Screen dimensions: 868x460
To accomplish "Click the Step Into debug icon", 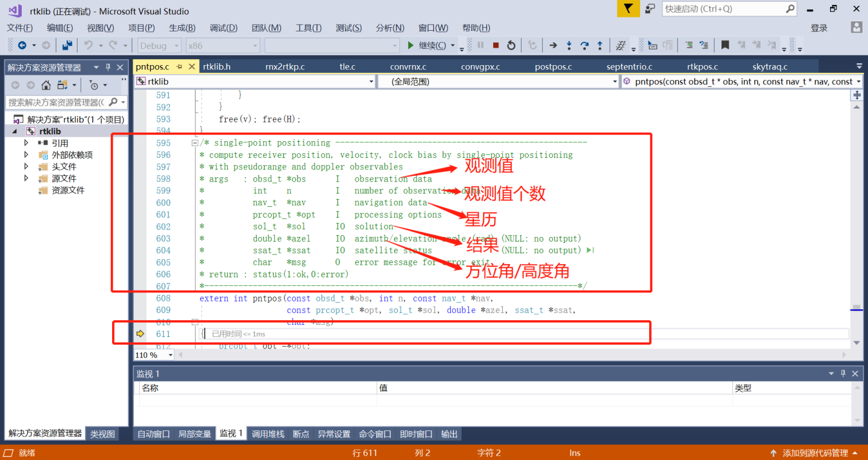I will pos(568,45).
